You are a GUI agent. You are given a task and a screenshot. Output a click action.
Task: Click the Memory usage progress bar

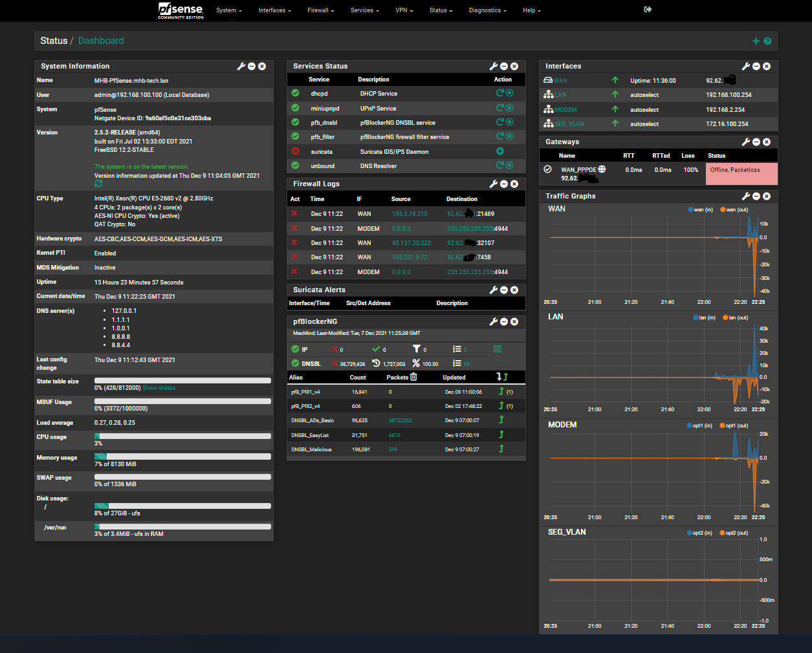[182, 456]
